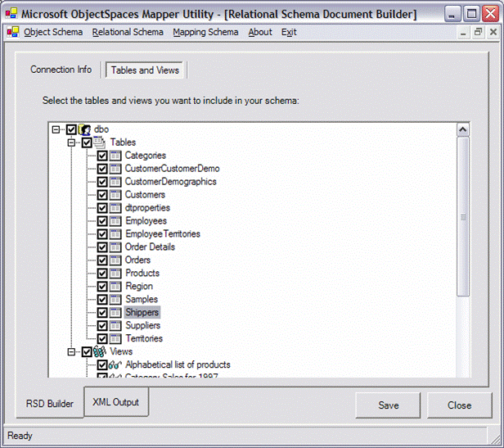Screen dimensions: 504x448
Task: Uncheck the Suppliers table checkbox
Action: tap(102, 326)
